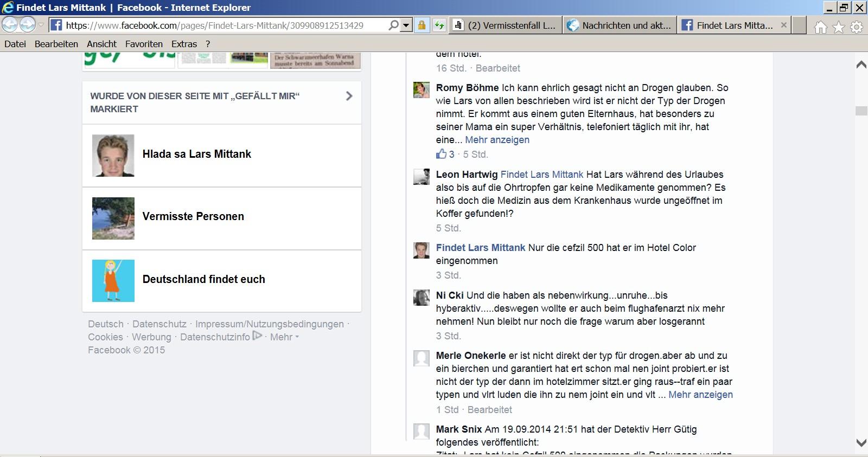Switch to Nachrichten und akt... tab
The image size is (868, 457).
[x=620, y=25]
